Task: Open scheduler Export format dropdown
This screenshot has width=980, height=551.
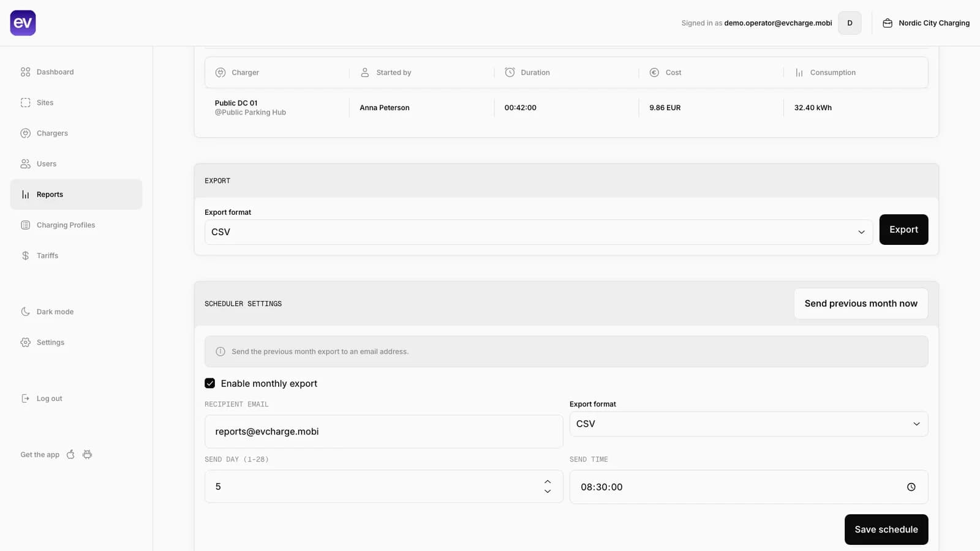Action: click(x=748, y=424)
